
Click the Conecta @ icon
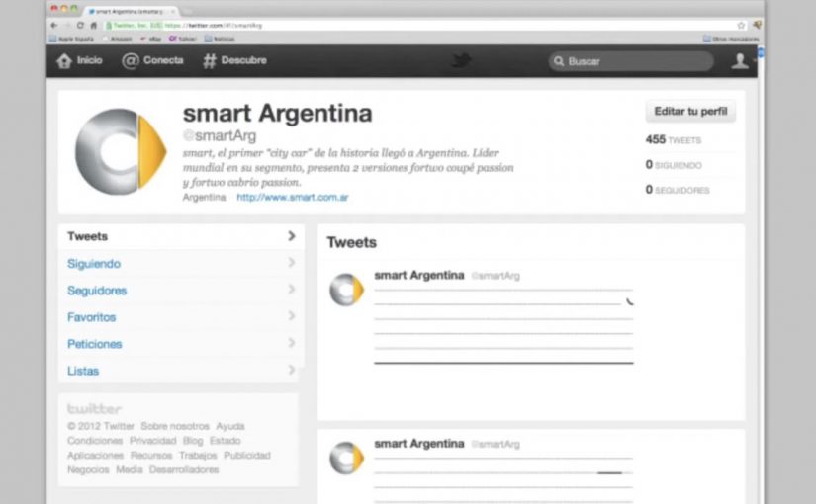[x=131, y=61]
